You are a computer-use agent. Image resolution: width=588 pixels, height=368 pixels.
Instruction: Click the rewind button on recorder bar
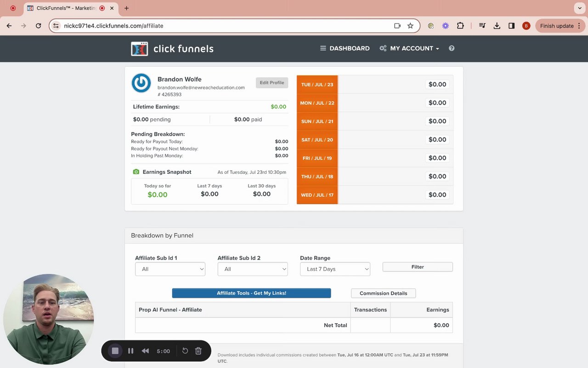(145, 351)
